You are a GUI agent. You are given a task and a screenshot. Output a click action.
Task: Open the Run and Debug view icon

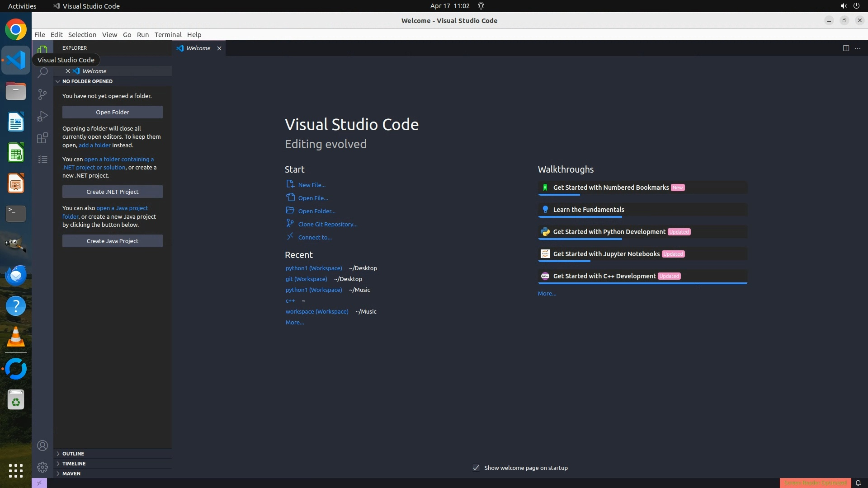(42, 116)
